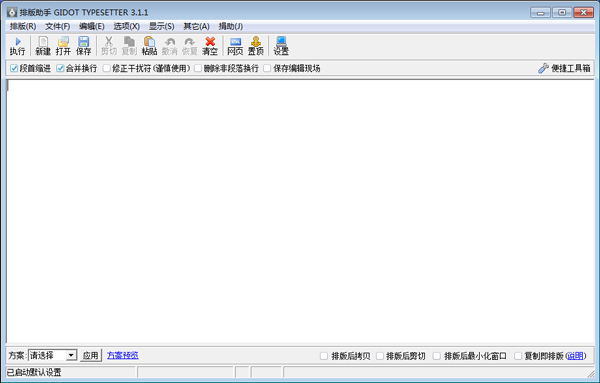This screenshot has width=600, height=383.
Task: Open the 其它(A) menu
Action: click(196, 26)
